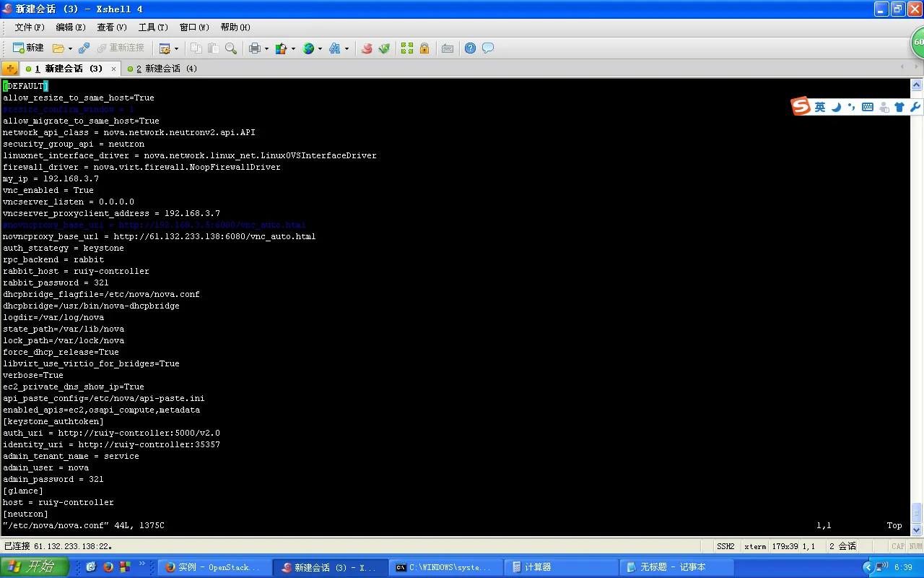The height and width of the screenshot is (578, 924).
Task: Toggle Sogou moon half-width mode
Action: coord(836,107)
